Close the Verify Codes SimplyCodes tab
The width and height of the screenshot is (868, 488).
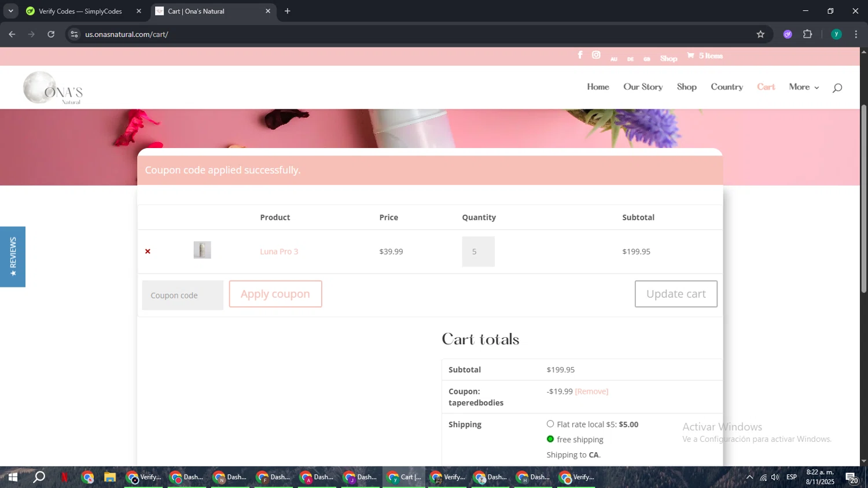pyautogui.click(x=139, y=11)
